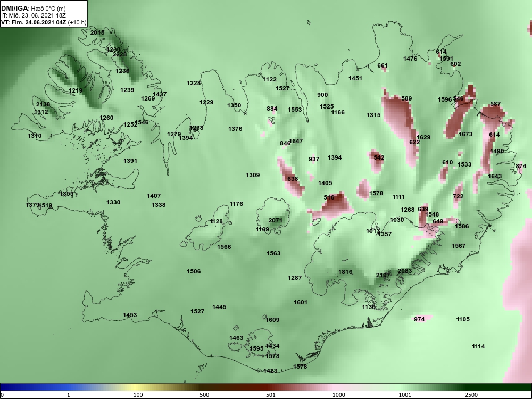Viewport: 532px width, 399px height.
Task: Click the 'VT: Fim. 24.06.2021 04Z' valid time
Action: click(x=34, y=23)
